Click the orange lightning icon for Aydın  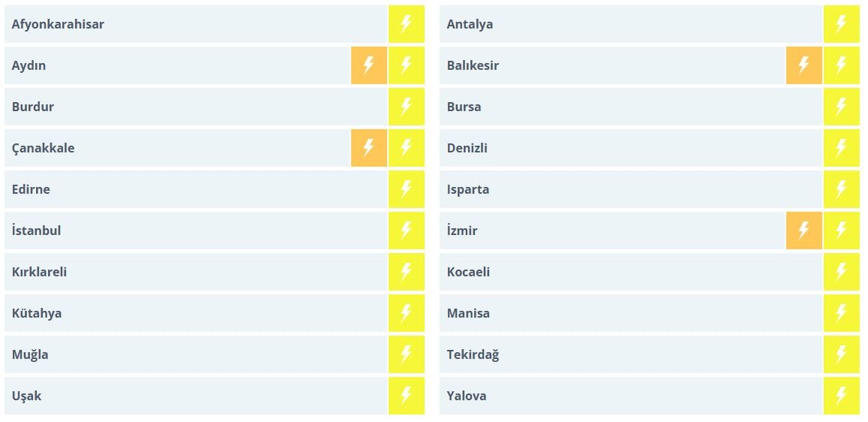pyautogui.click(x=368, y=65)
